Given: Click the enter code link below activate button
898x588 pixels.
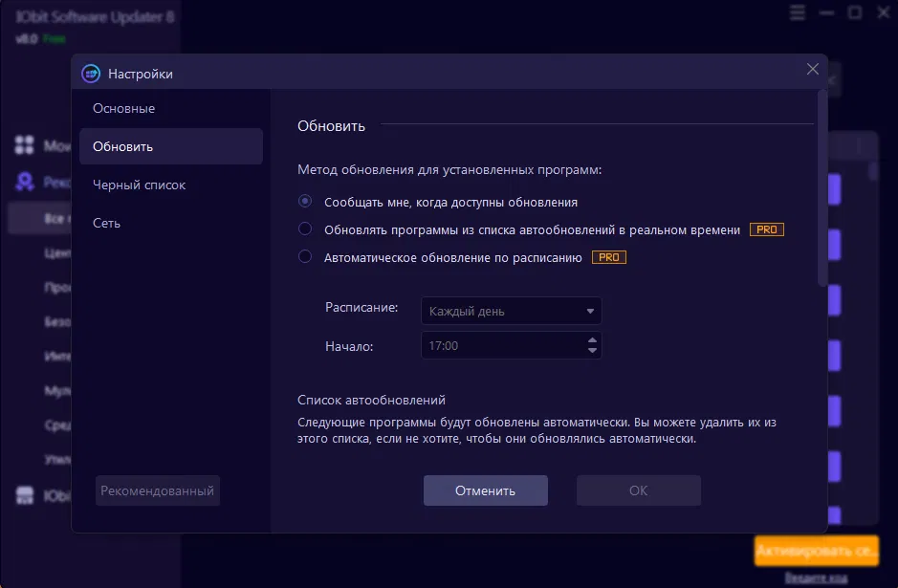Looking at the screenshot, I should 816,577.
